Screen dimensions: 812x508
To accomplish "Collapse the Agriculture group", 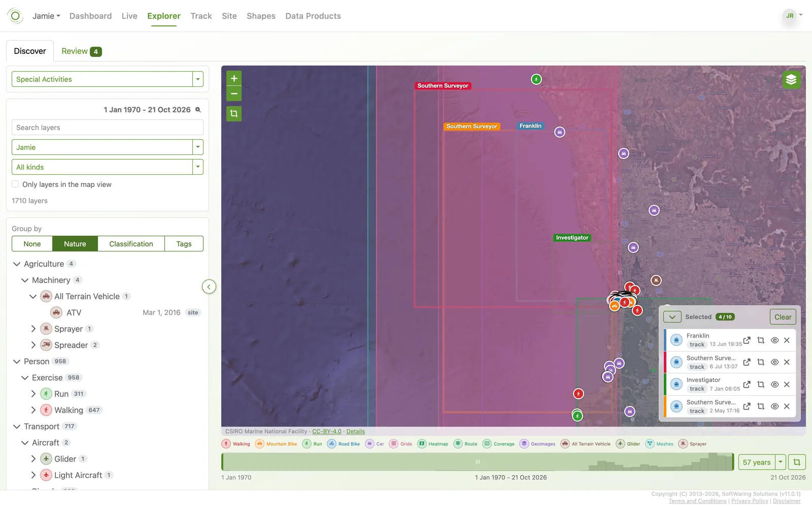I will 17,264.
